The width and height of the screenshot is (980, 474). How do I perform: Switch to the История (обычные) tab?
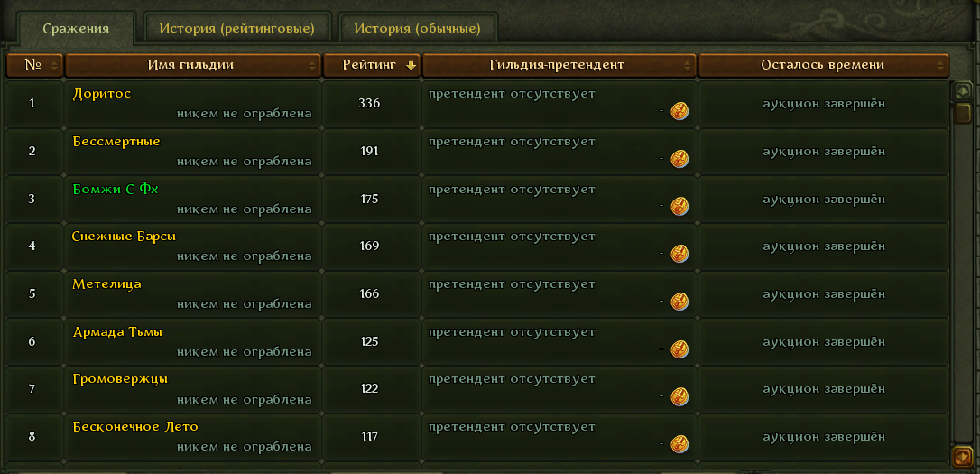(418, 28)
